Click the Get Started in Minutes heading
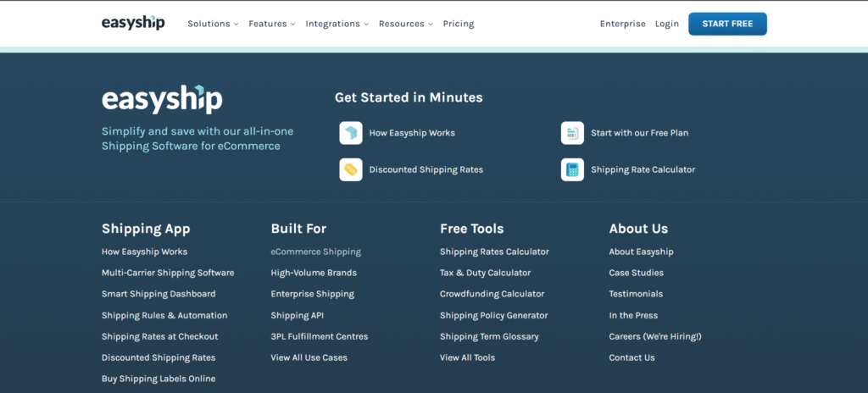The image size is (868, 393). [409, 97]
